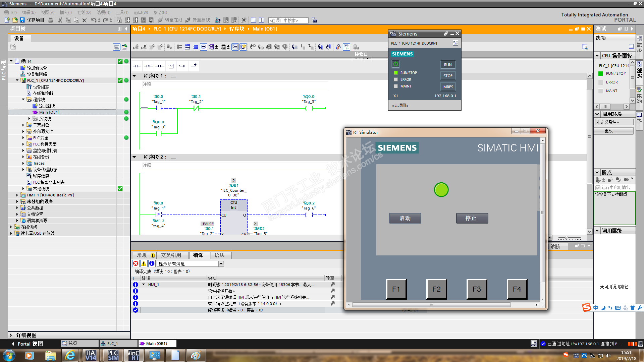Image resolution: width=644 pixels, height=362 pixels.
Task: Switch to the cross-reference (交叉引用) tab
Action: 171,255
